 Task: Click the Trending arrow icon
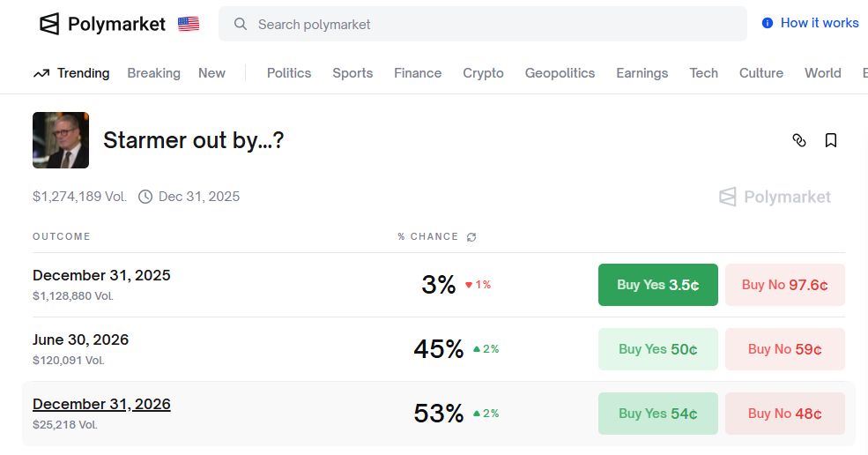(41, 73)
